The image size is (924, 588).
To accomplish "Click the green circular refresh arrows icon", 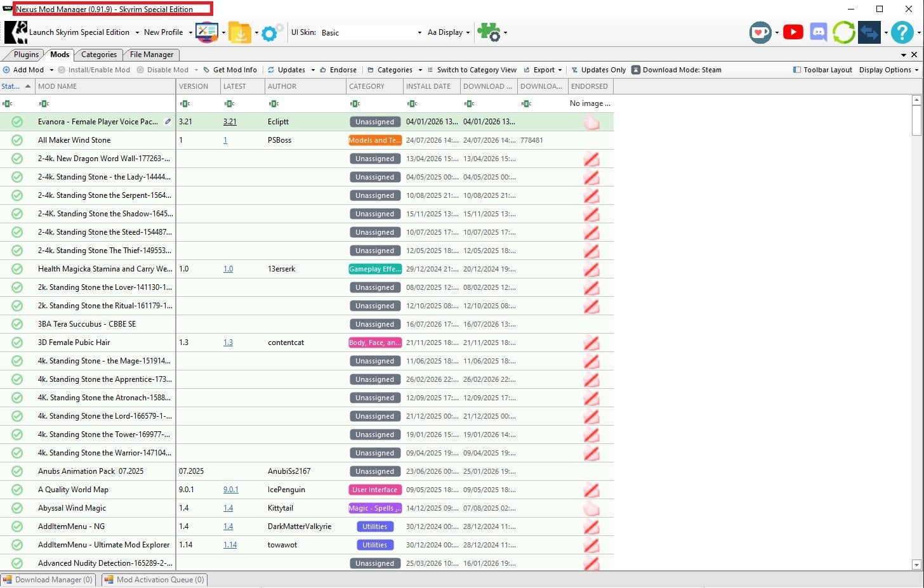I will pos(844,32).
